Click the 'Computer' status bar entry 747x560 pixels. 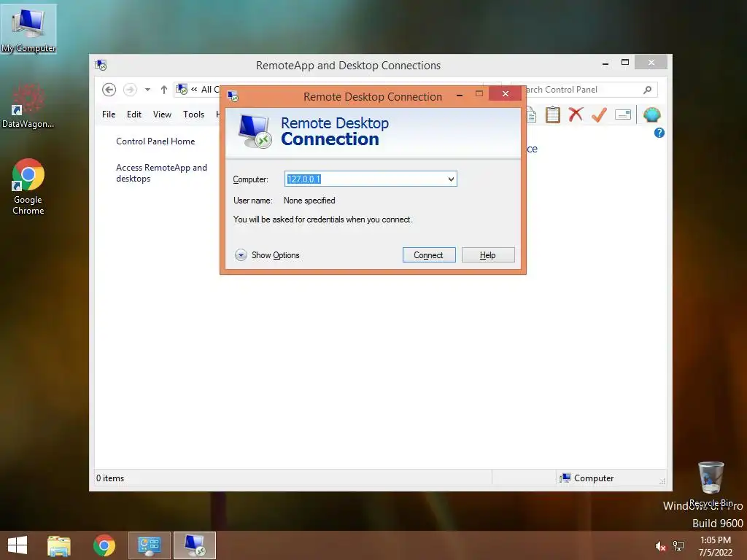(587, 478)
